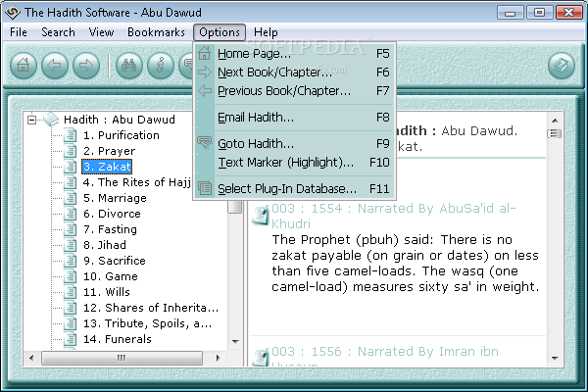Viewport: 588px width, 392px height.
Task: Click tree horizontal scrollbar right arrow
Action: [218, 358]
